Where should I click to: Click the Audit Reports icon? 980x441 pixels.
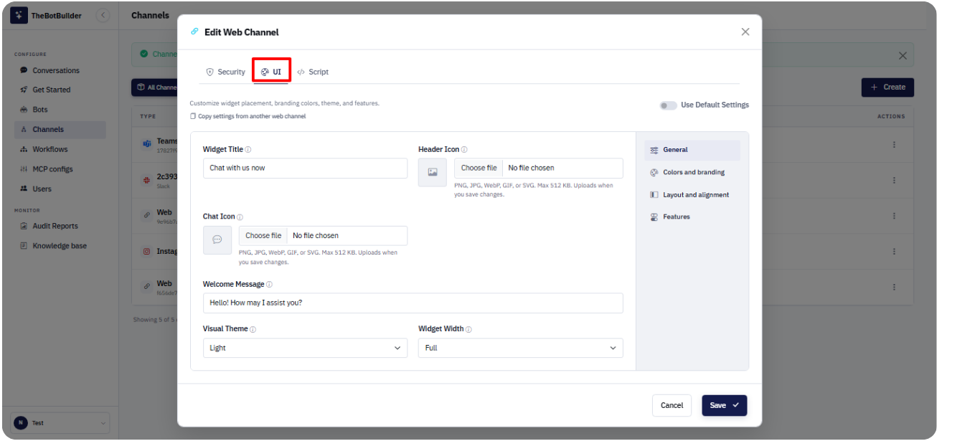click(x=24, y=226)
